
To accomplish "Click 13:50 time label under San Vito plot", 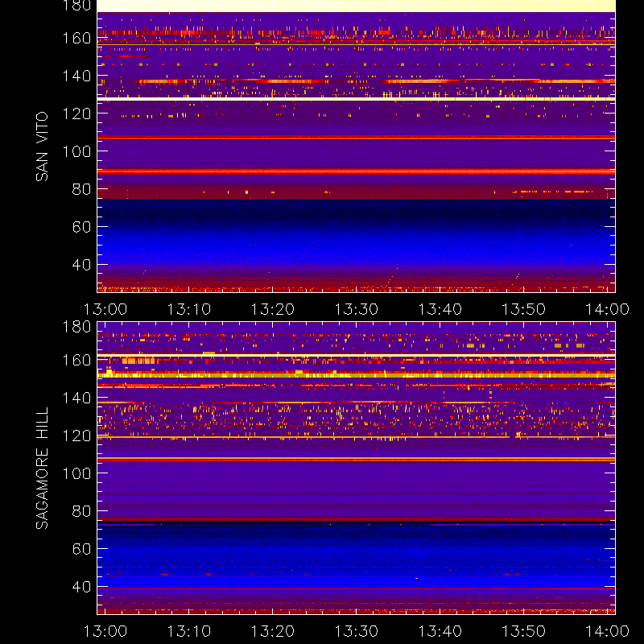I will pos(524,309).
